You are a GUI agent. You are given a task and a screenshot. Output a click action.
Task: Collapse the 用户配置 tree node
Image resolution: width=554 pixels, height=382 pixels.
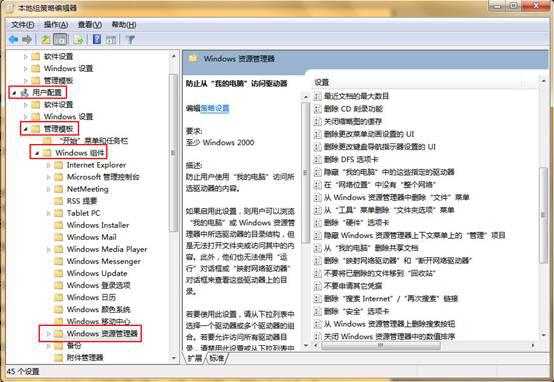click(14, 93)
